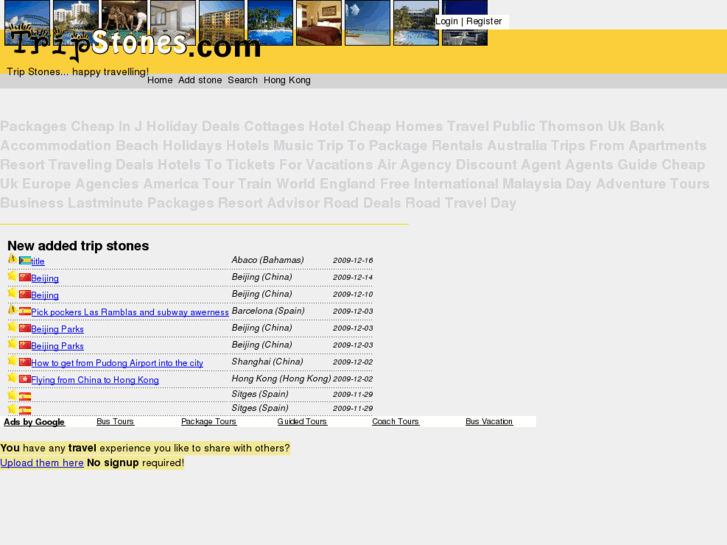This screenshot has width=727, height=545.
Task: Click the 'Abaco (Bahamas)' location text
Action: [x=268, y=260]
